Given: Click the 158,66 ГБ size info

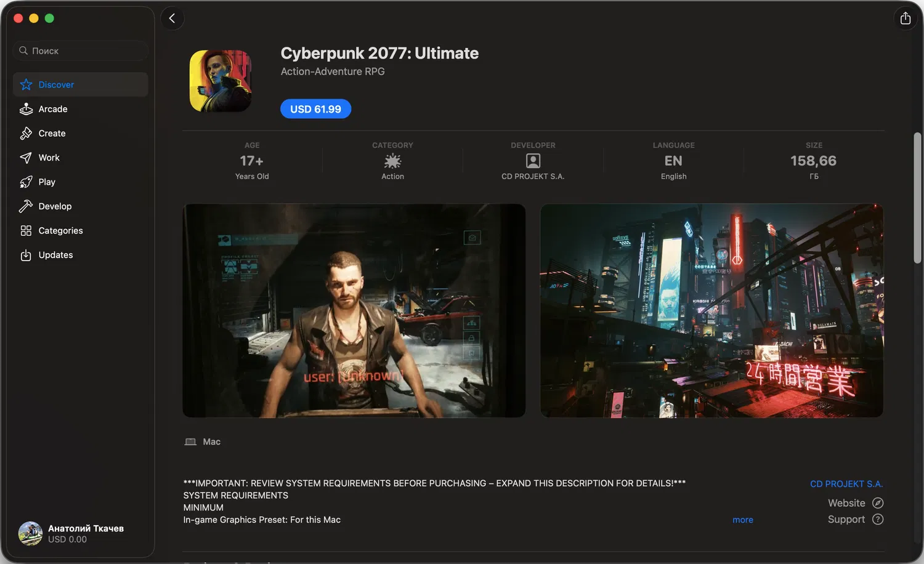Looking at the screenshot, I should click(814, 161).
